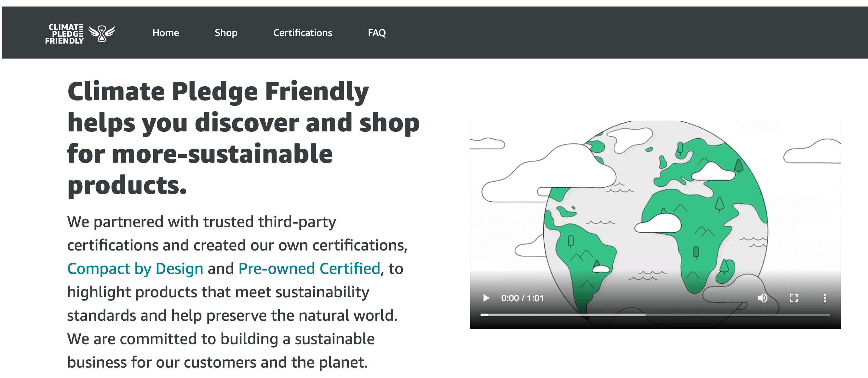This screenshot has height=378, width=868.
Task: Click the 0:00 / 1:01 time display
Action: click(522, 298)
